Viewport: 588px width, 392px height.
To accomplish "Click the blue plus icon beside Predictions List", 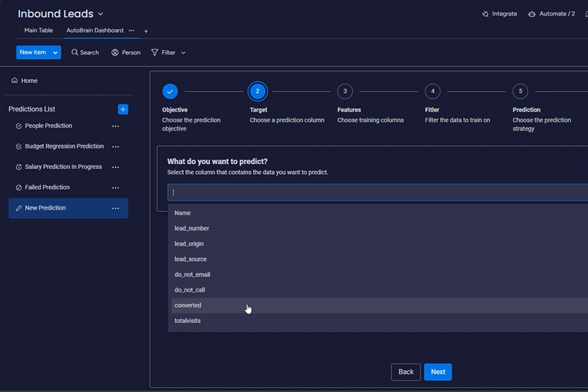I will click(123, 109).
